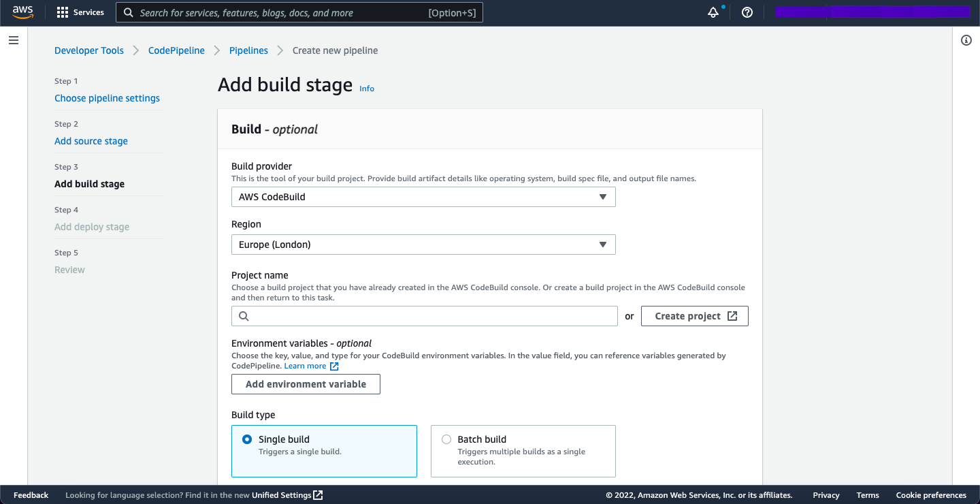Click the Build provider label
The image size is (980, 504).
[x=262, y=166]
